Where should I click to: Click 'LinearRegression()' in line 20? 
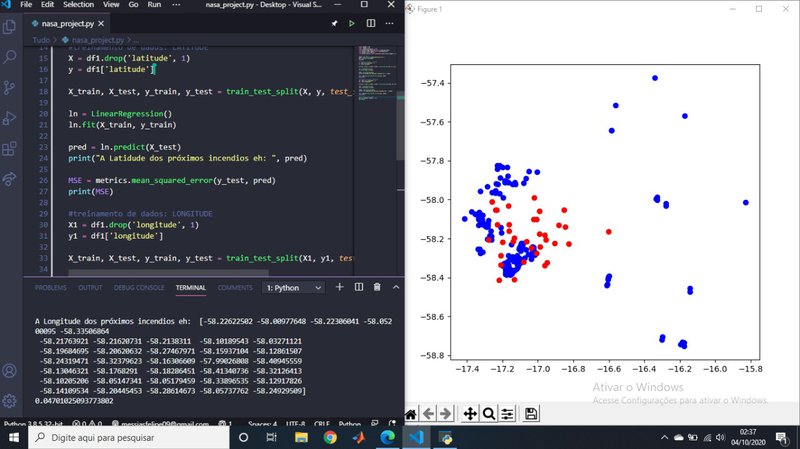point(131,114)
